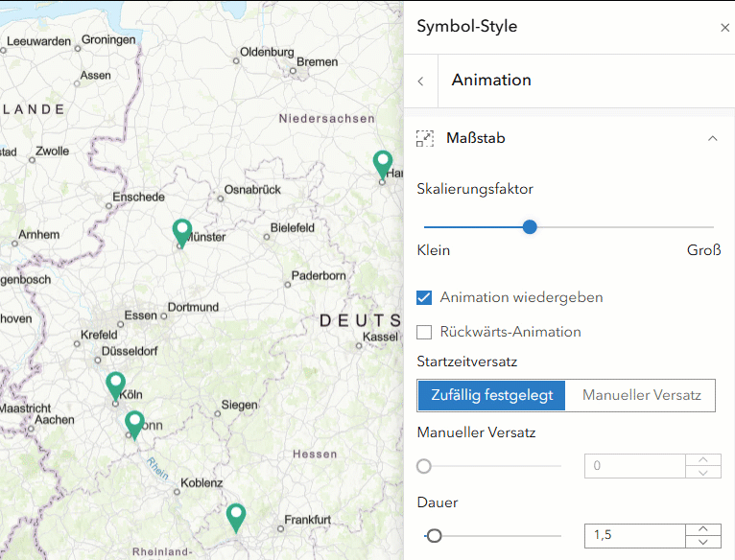Viewport: 735px width, 560px height.
Task: Select the green pin marker at Münster
Action: point(182,232)
